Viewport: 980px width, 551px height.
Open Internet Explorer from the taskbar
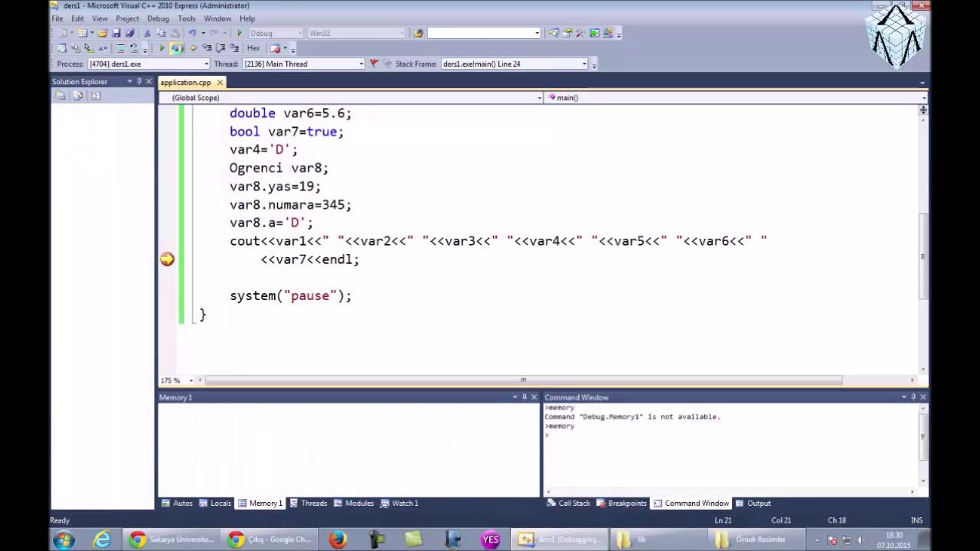click(x=102, y=539)
